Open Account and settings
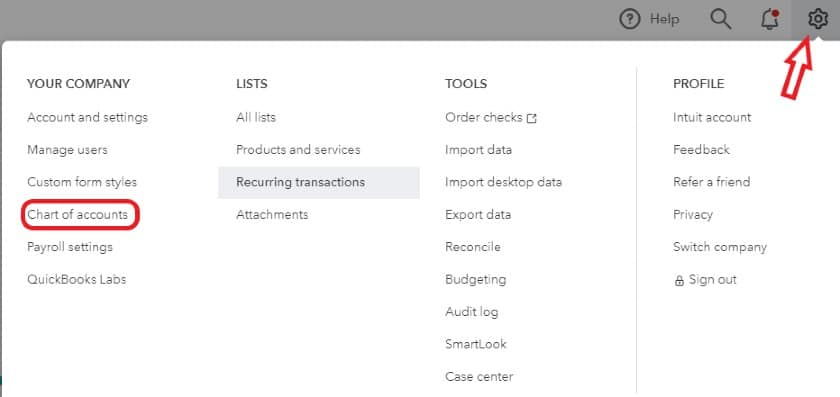The height and width of the screenshot is (397, 840). pyautogui.click(x=87, y=117)
